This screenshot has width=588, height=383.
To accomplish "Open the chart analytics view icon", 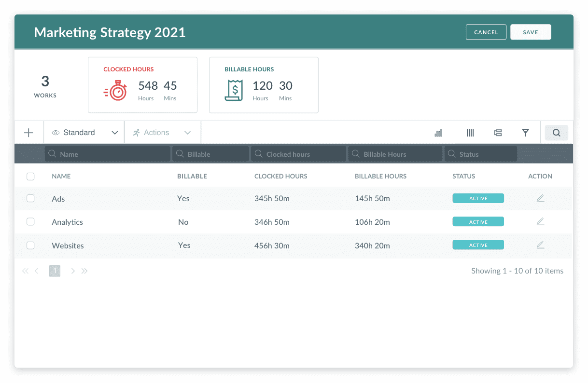I will (x=438, y=132).
